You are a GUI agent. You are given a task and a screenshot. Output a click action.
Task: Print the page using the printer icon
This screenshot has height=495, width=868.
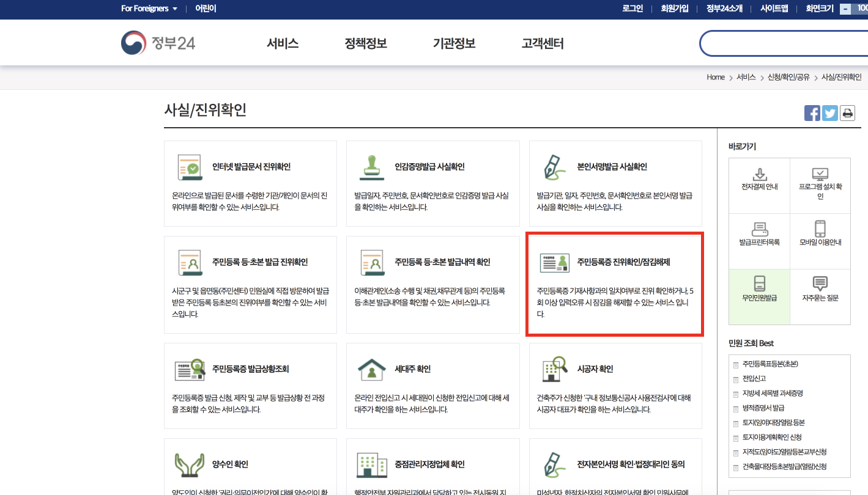(847, 112)
